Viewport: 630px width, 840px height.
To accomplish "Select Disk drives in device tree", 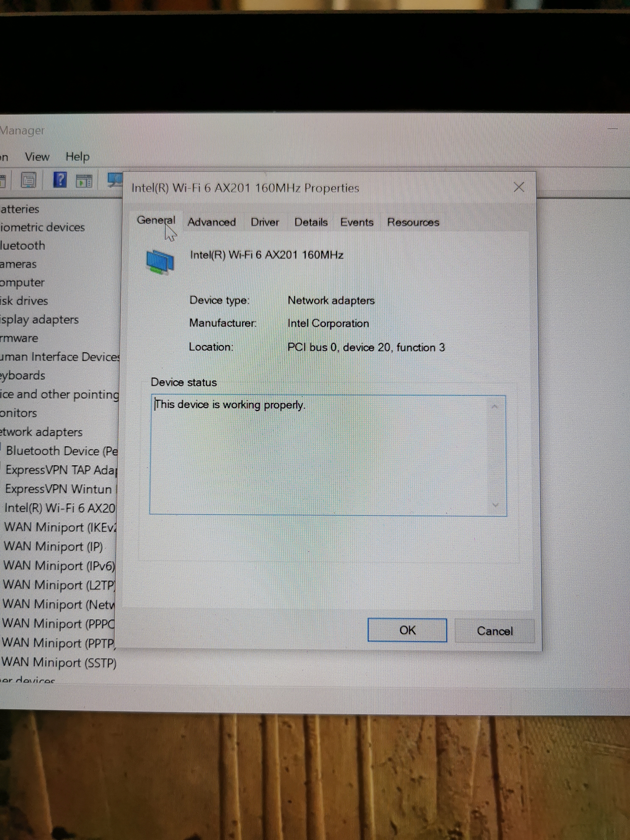I will click(24, 301).
